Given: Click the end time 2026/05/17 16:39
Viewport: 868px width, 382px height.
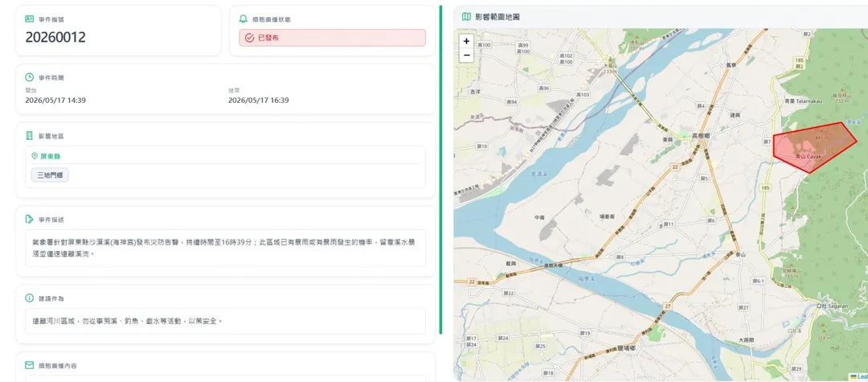Looking at the screenshot, I should click(x=259, y=101).
